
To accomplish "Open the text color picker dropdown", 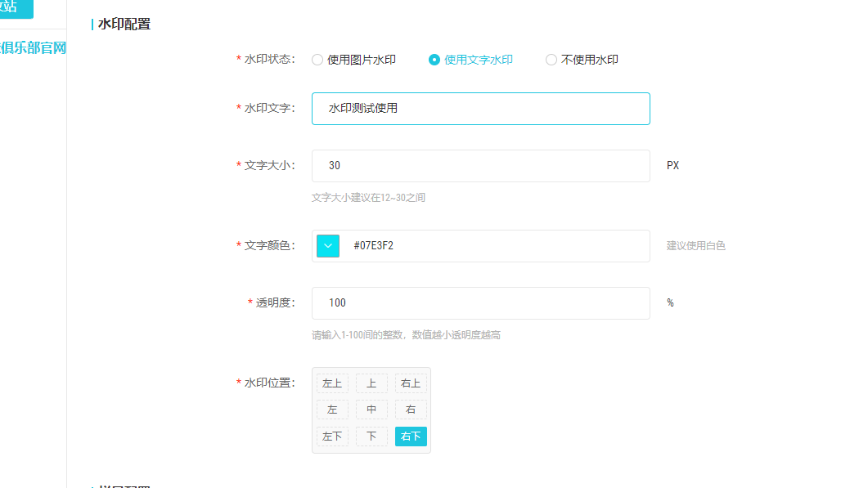I will pyautogui.click(x=328, y=246).
